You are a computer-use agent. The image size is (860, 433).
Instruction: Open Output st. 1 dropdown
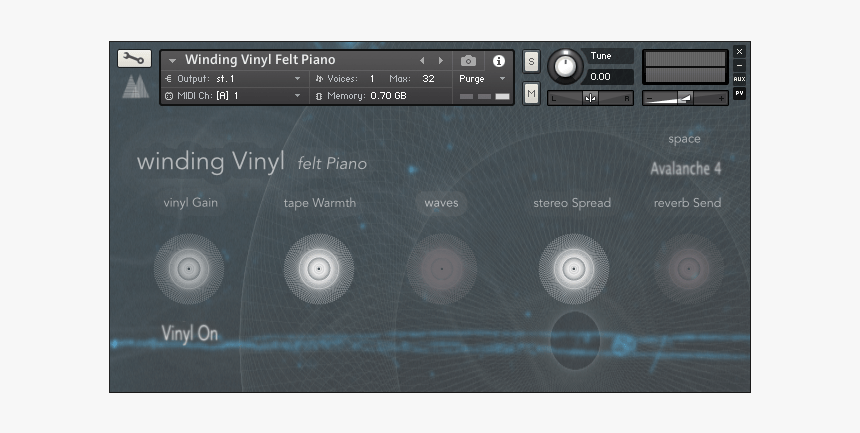click(235, 79)
